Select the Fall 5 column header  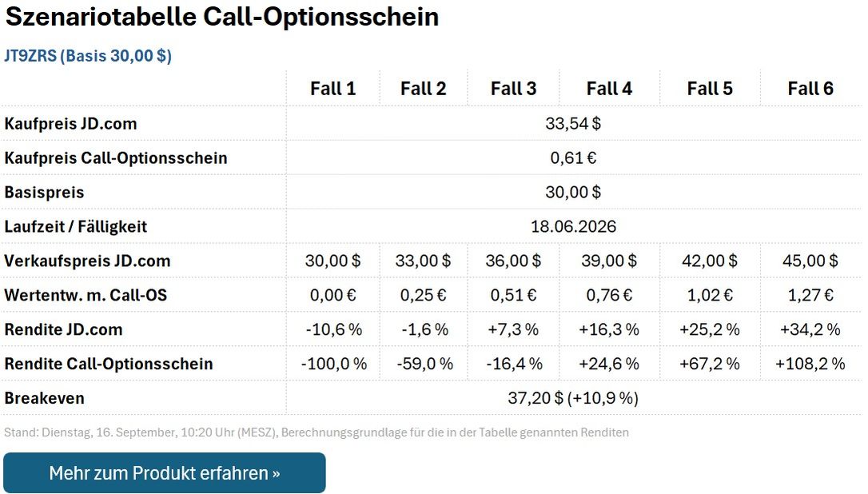tap(710, 89)
